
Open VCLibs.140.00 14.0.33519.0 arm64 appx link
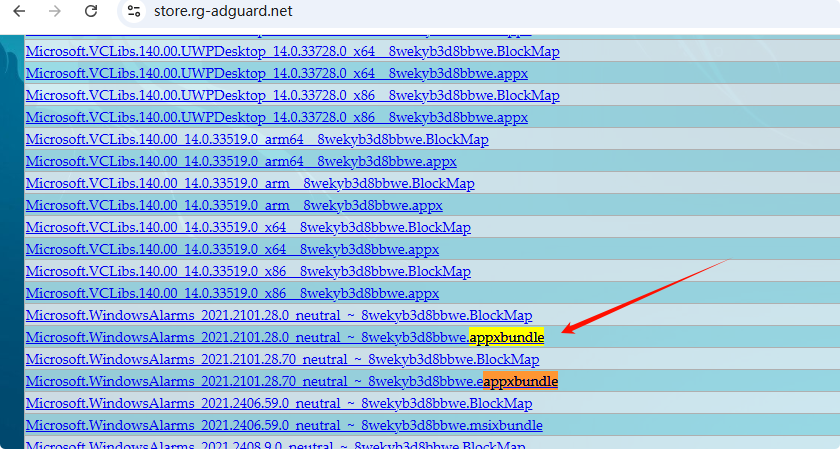tap(241, 161)
